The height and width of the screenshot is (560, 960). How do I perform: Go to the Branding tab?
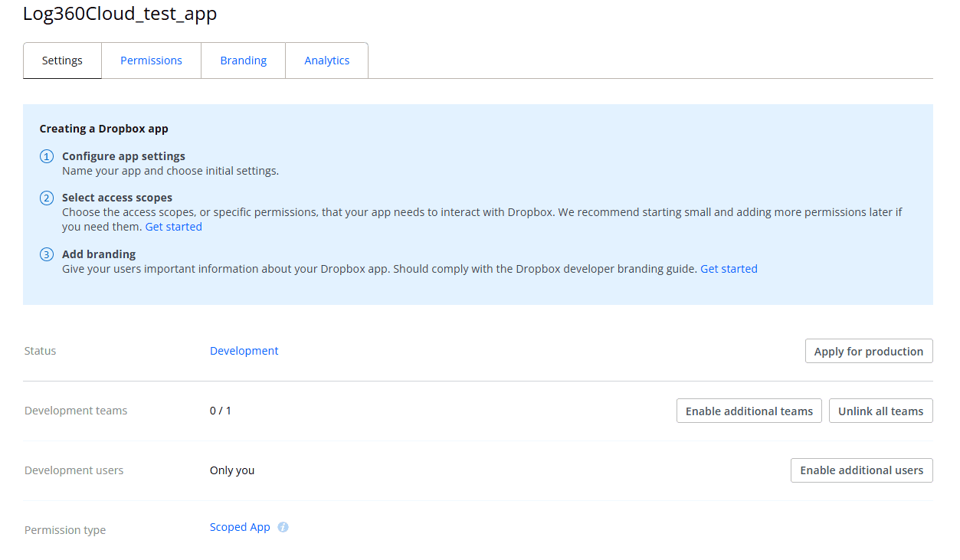(x=243, y=61)
